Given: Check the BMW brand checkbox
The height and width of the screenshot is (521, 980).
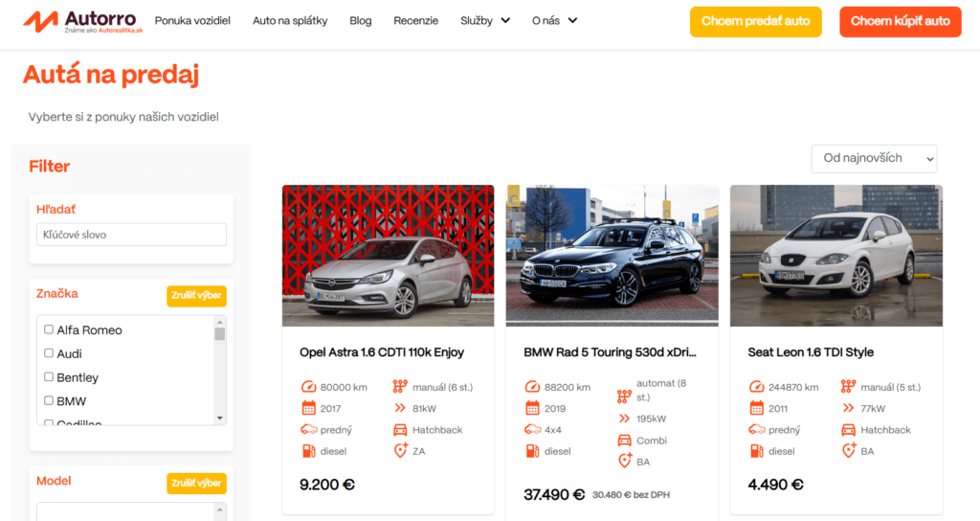Looking at the screenshot, I should click(x=49, y=401).
